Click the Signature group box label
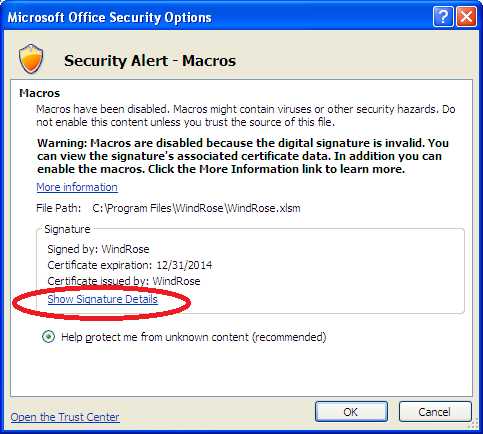 [x=67, y=229]
